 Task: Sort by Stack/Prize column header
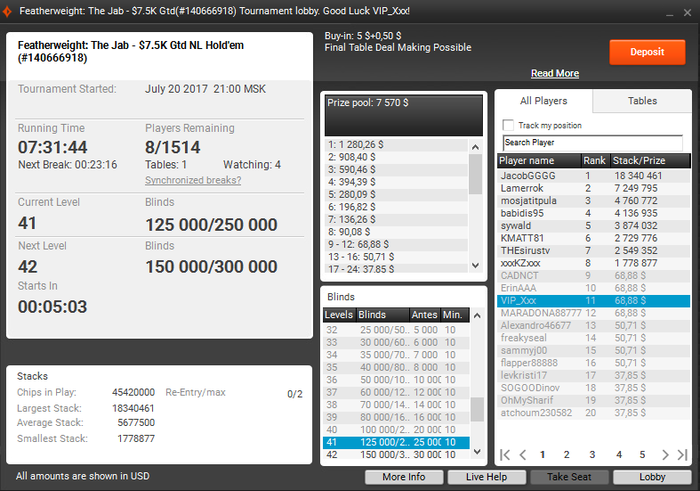click(650, 161)
